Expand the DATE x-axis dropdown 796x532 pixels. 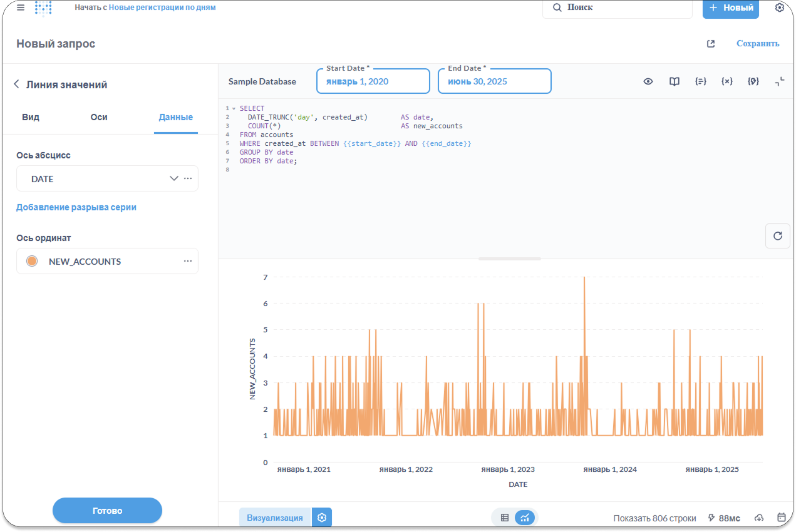pos(174,178)
